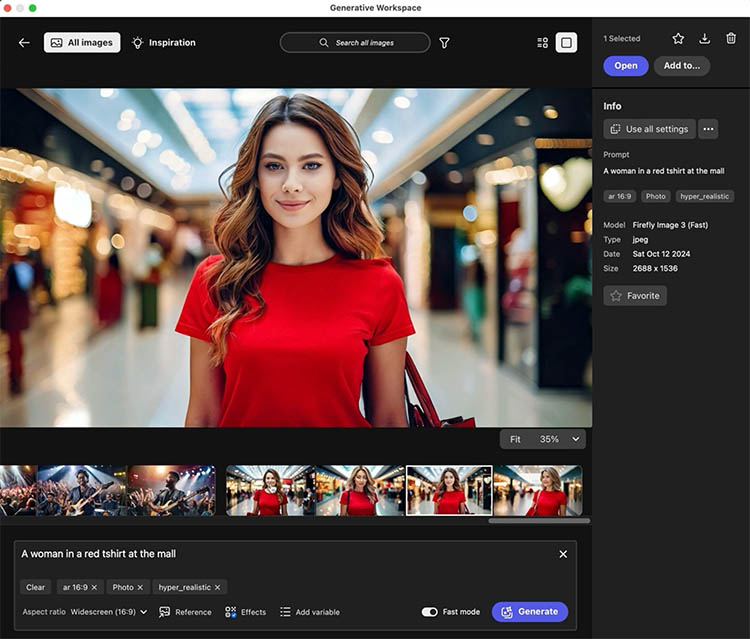Select second mall woman thumbnail
Screen dimensions: 750x639
pos(360,491)
